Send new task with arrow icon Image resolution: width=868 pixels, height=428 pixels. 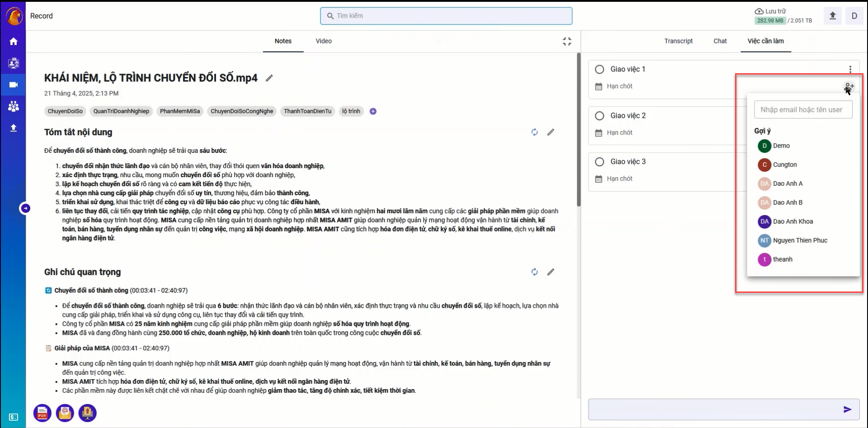848,409
